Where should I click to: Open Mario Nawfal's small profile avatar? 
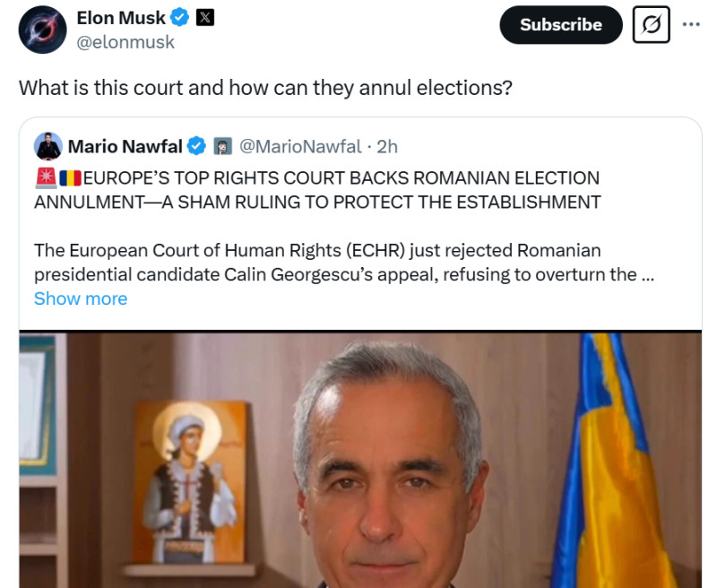point(48,146)
